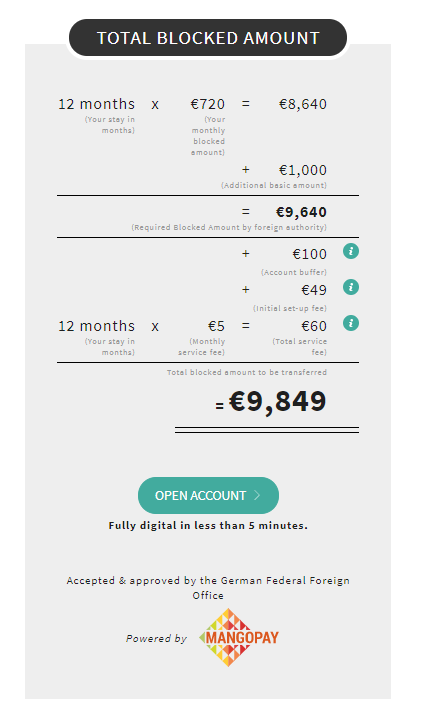The width and height of the screenshot is (428, 721).
Task: Click the €9,849 total amount
Action: (x=277, y=401)
